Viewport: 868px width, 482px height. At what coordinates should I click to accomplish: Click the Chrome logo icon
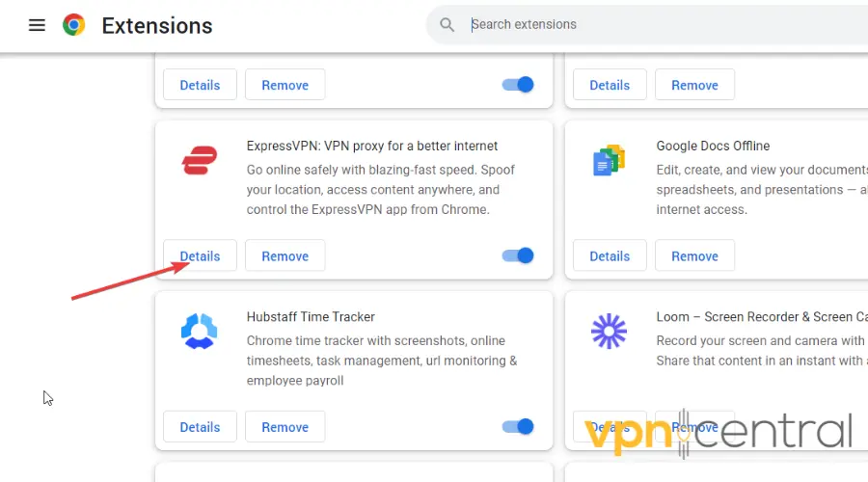[74, 25]
